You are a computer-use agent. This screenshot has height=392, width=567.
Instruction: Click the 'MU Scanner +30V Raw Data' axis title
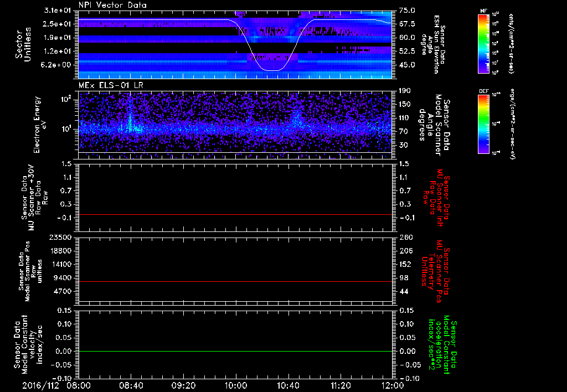point(35,198)
